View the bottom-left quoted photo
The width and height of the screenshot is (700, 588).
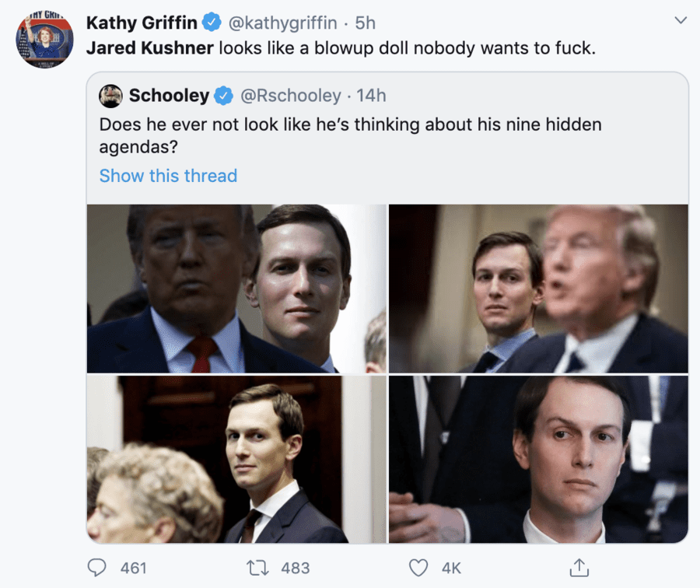(236, 459)
